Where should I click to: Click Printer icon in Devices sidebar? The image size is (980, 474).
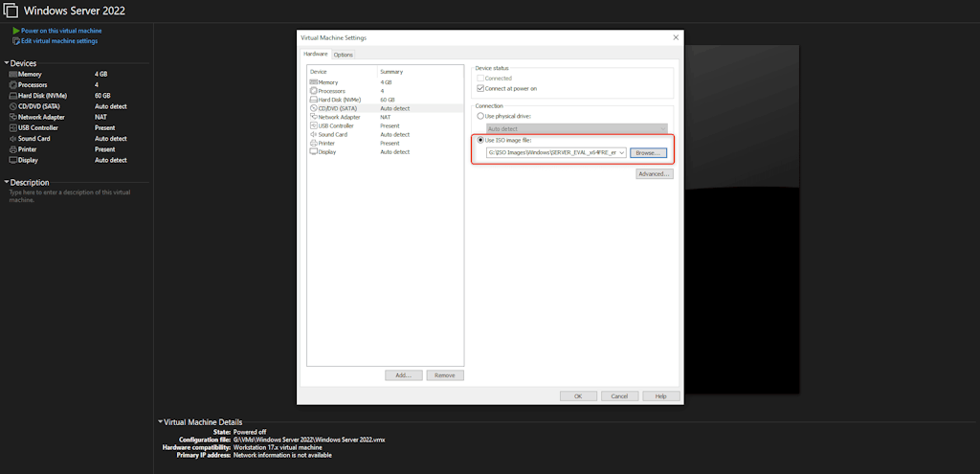coord(12,149)
